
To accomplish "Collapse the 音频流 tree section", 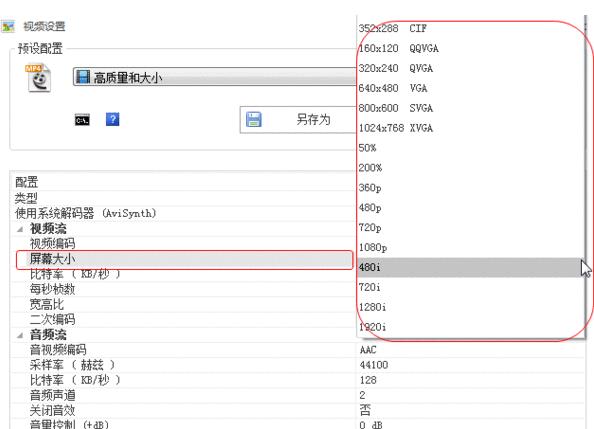I will click(20, 335).
